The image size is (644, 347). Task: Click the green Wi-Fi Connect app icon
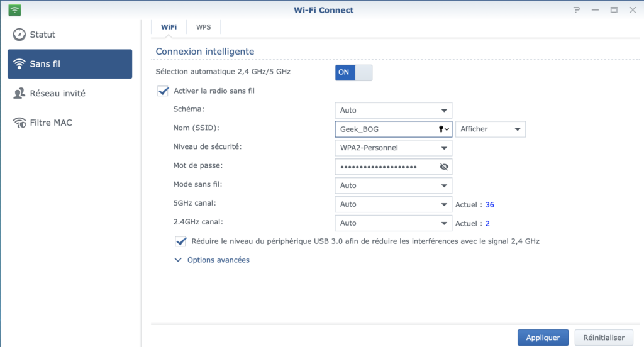pyautogui.click(x=15, y=10)
